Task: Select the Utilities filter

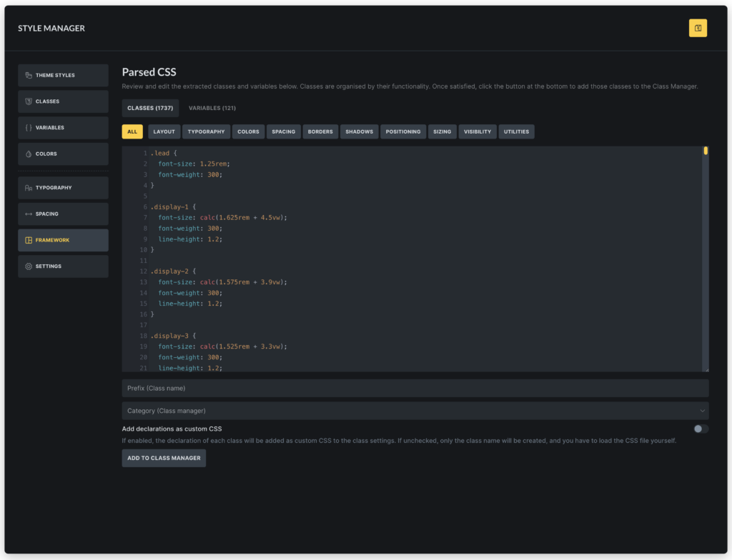Action: coord(516,131)
